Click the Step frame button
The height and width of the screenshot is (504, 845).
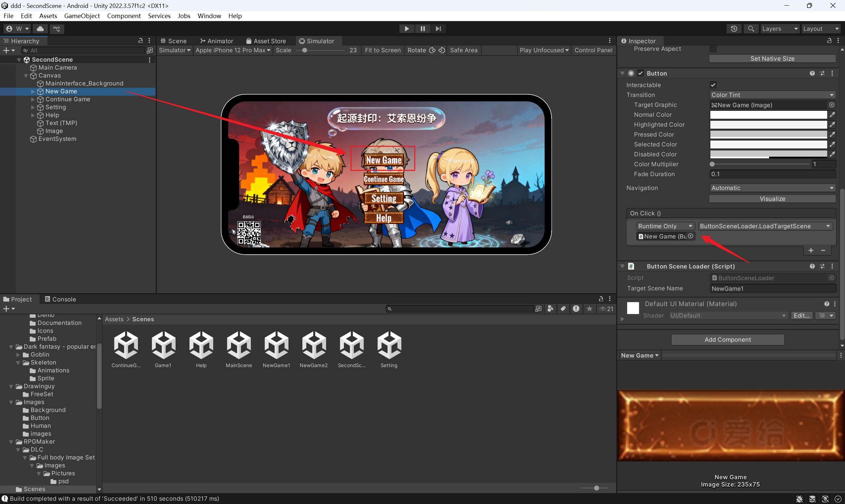438,29
